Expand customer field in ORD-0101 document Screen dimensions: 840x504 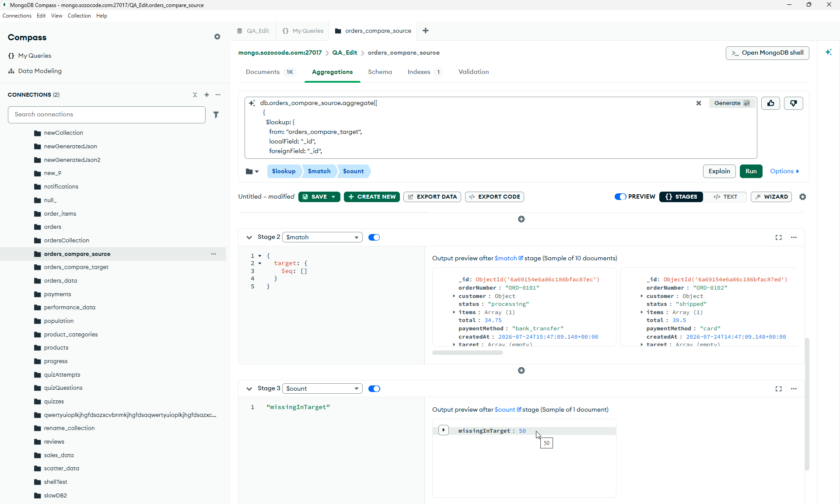click(454, 296)
